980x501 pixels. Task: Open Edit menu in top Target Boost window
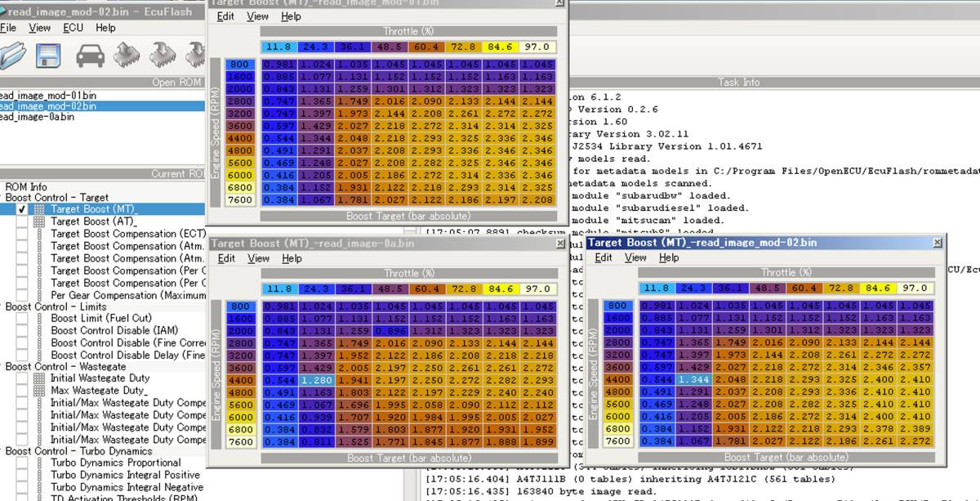coord(225,16)
